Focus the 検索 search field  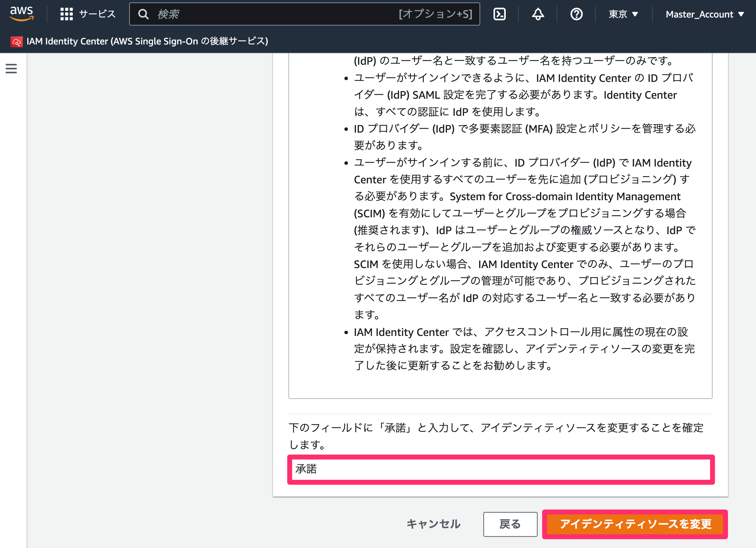point(304,14)
